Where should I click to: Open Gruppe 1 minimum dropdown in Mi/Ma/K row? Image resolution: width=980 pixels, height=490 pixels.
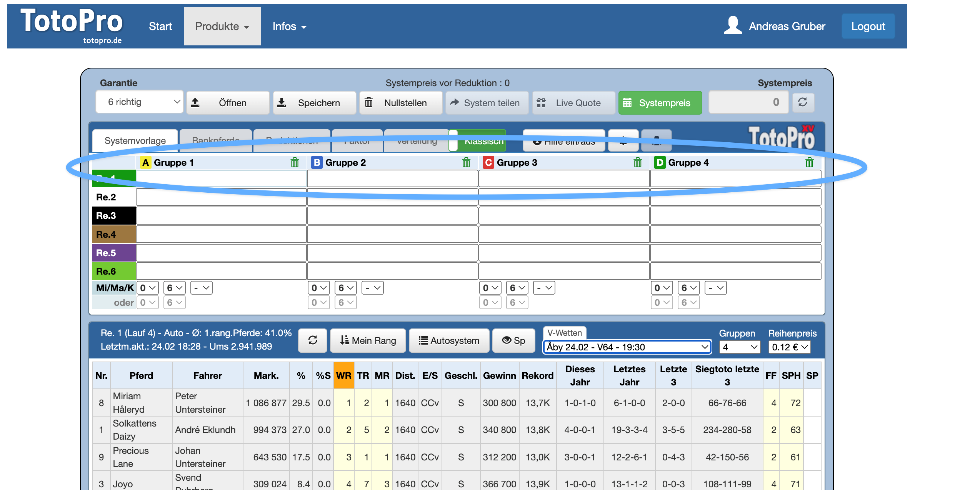(148, 288)
